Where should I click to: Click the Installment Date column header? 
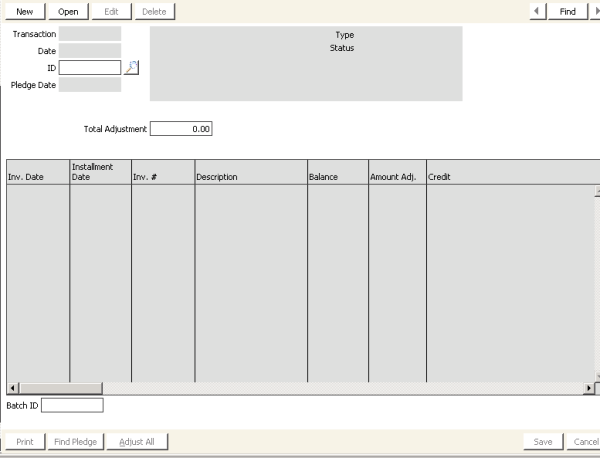(x=101, y=172)
